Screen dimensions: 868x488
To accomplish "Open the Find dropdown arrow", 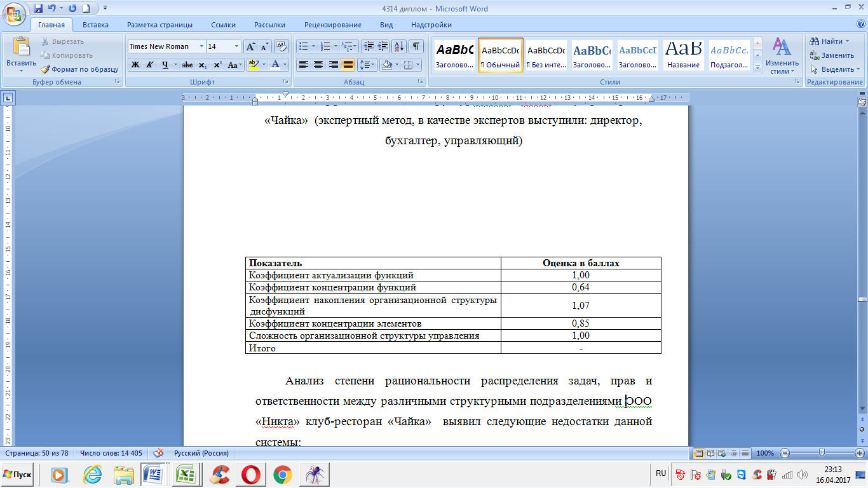I will 847,41.
